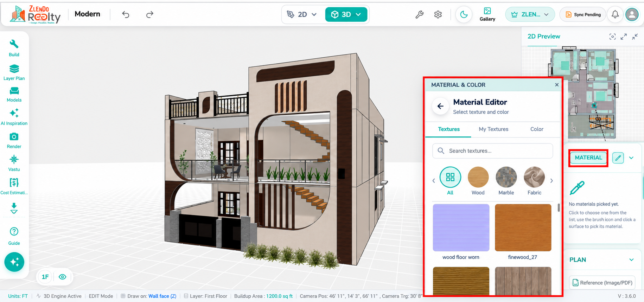
Task: Open the 2D view dropdown
Action: click(x=302, y=14)
